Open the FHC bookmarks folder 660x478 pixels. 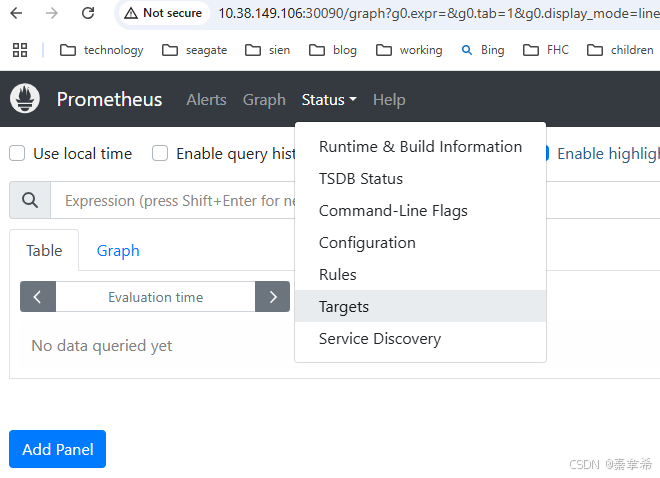(546, 50)
